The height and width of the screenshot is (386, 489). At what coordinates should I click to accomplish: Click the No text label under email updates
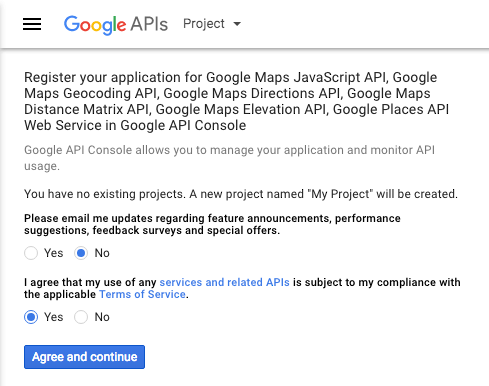(102, 253)
